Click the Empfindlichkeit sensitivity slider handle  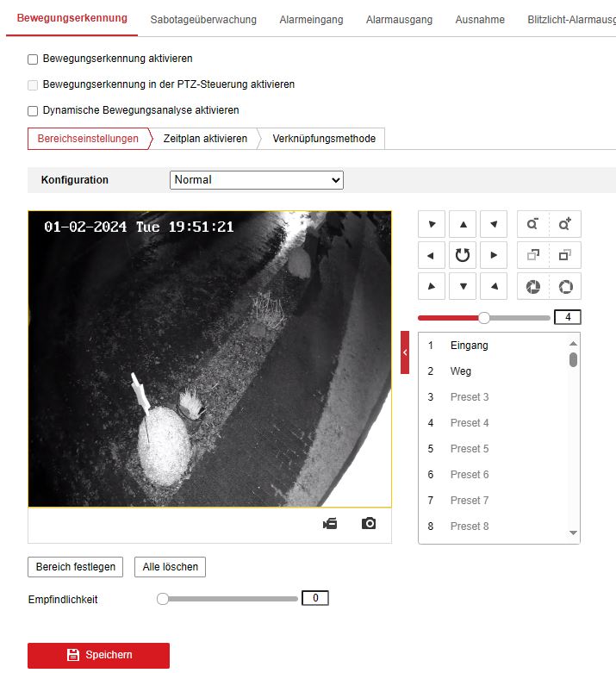pos(162,599)
